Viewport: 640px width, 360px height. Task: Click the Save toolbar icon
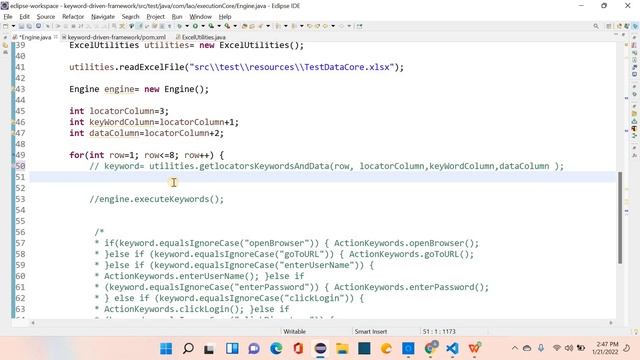tap(22, 26)
